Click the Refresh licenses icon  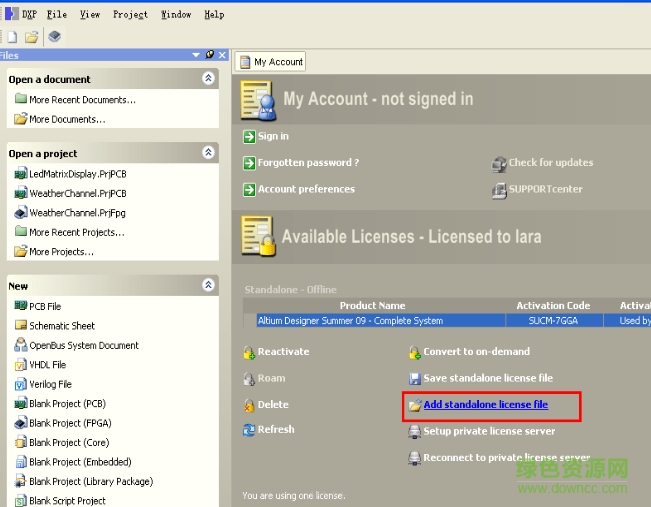coord(249,430)
